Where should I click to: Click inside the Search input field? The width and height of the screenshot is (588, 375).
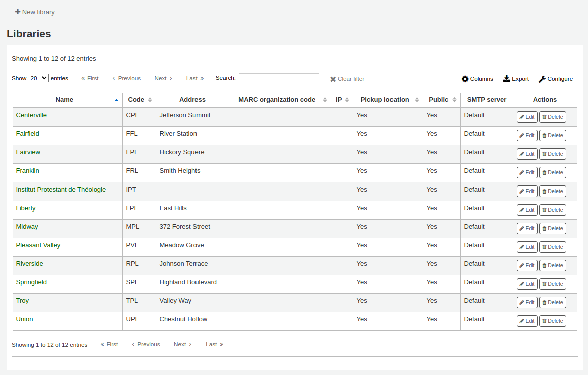pos(279,78)
